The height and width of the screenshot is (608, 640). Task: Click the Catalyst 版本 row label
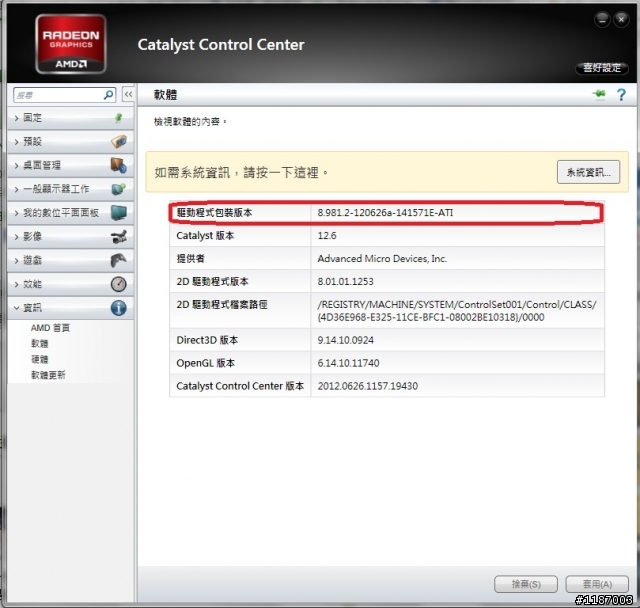205,235
